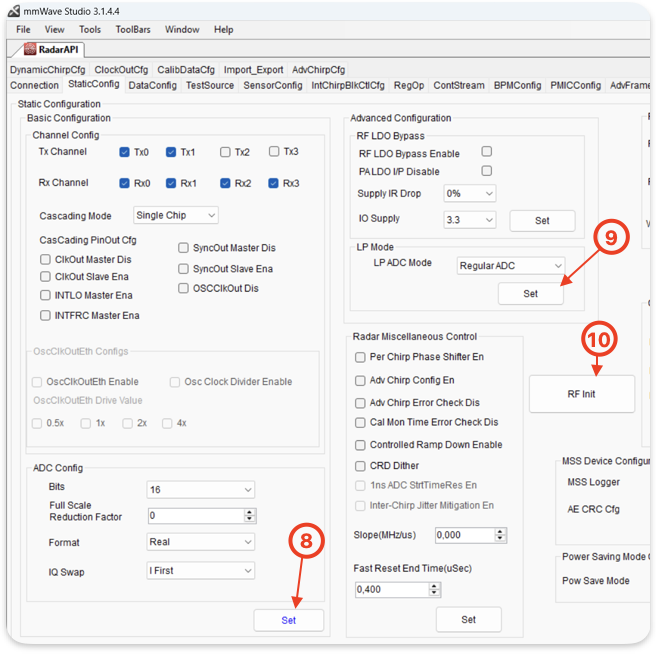This screenshot has height=654, width=656.
Task: Open the ADC Format dropdown
Action: coord(201,542)
